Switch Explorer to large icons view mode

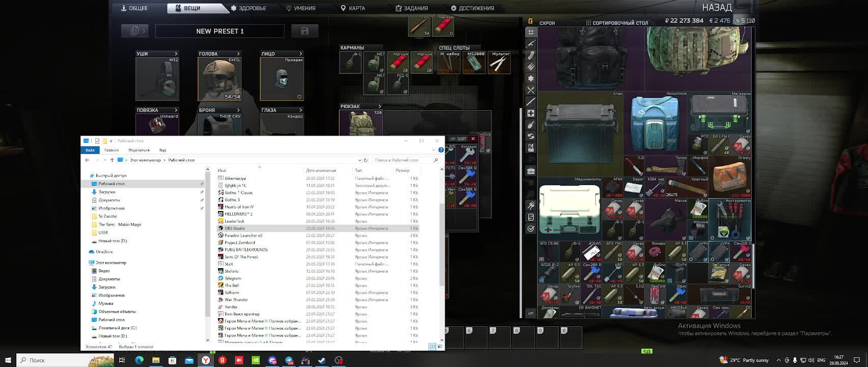point(439,347)
